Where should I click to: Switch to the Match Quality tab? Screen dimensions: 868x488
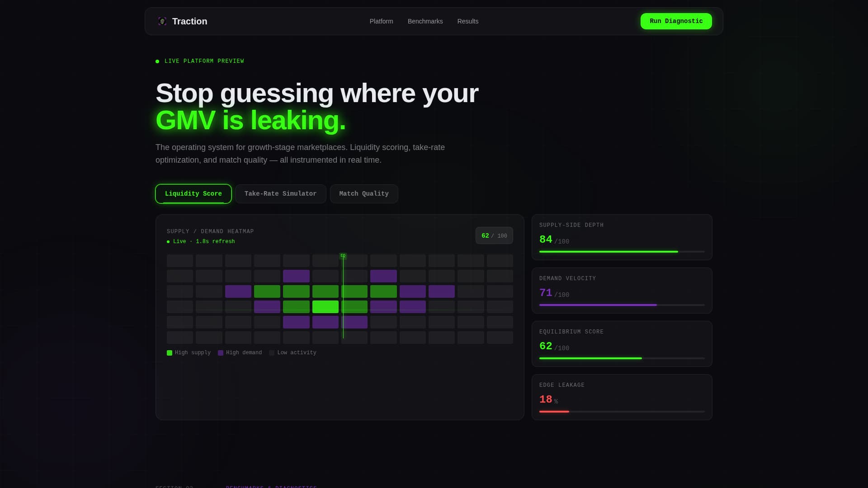coord(364,194)
